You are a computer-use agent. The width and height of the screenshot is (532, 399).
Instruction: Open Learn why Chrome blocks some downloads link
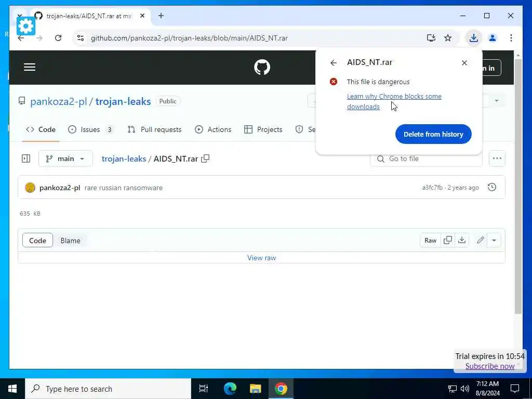click(394, 101)
